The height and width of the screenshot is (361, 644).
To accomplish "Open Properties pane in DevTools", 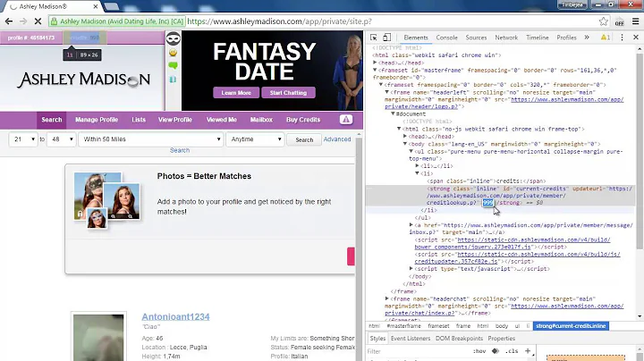I will coord(501,339).
